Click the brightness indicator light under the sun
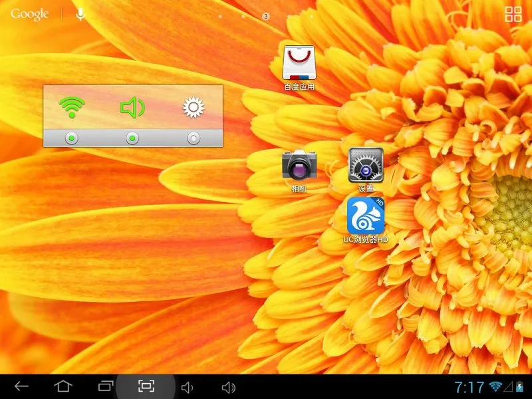 (x=194, y=138)
